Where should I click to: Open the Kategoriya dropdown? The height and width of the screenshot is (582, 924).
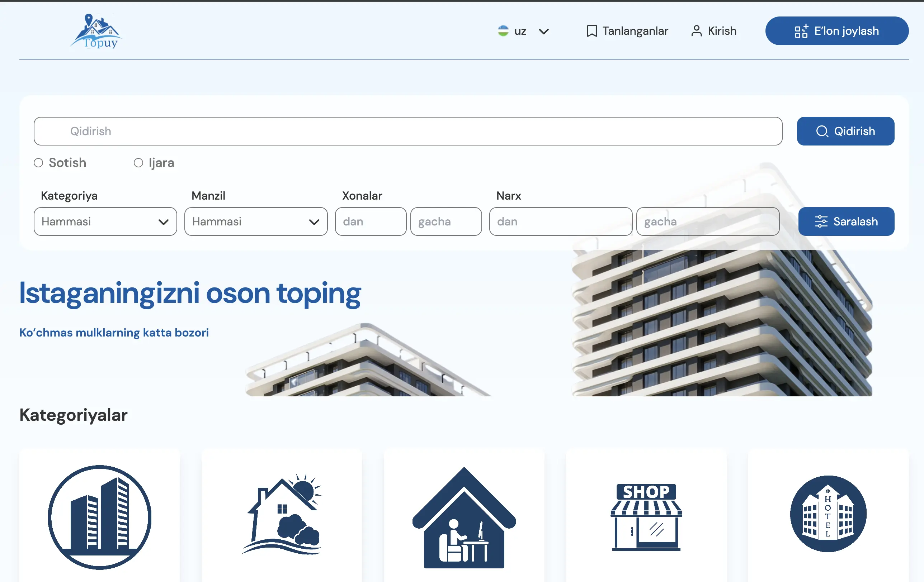tap(105, 221)
